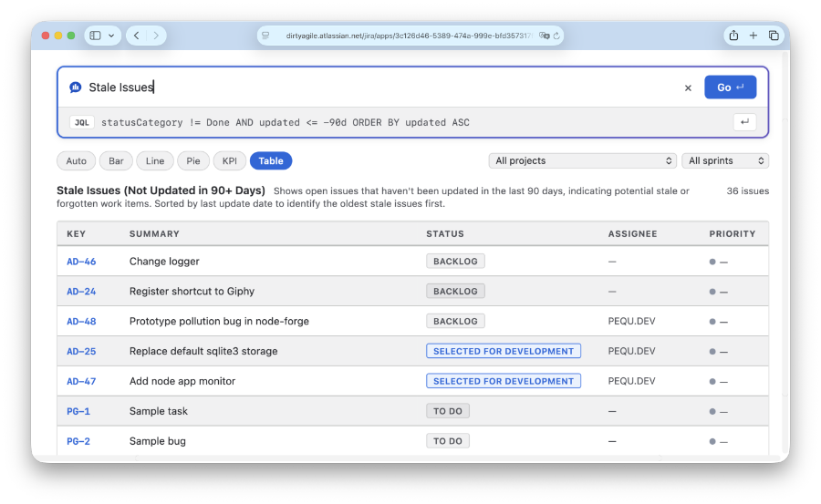Select the Line chart type
This screenshot has width=821, height=504.
[155, 160]
